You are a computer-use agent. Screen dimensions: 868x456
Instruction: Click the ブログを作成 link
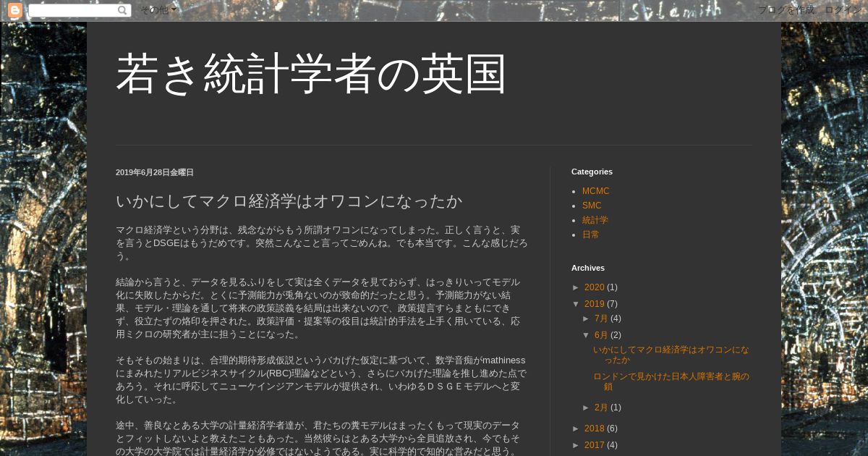pos(786,10)
